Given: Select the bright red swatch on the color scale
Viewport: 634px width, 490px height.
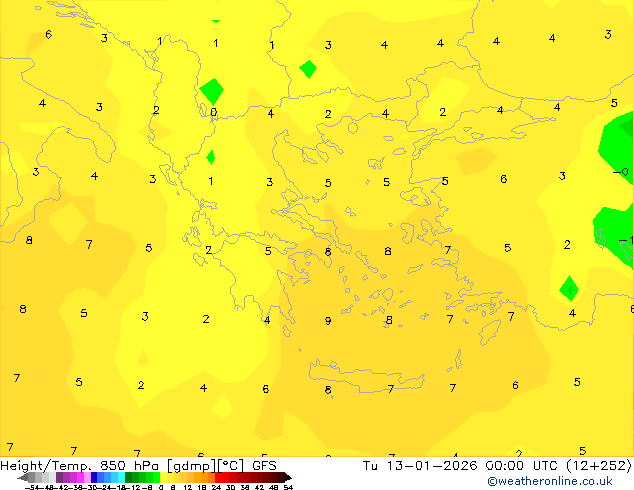Looking at the screenshot, I should point(218,477).
